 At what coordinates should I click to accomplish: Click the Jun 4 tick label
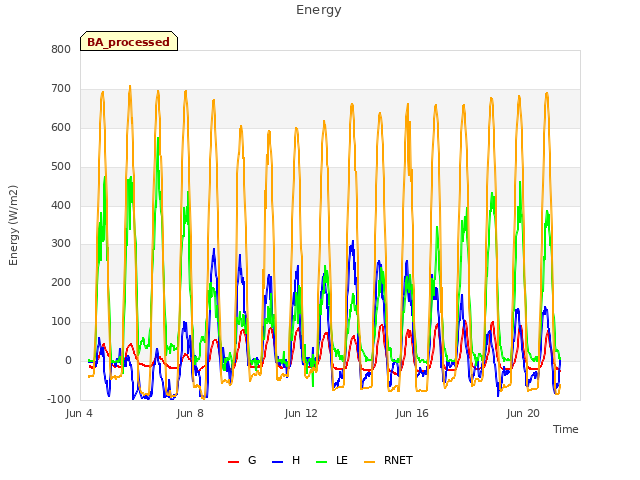tap(79, 413)
